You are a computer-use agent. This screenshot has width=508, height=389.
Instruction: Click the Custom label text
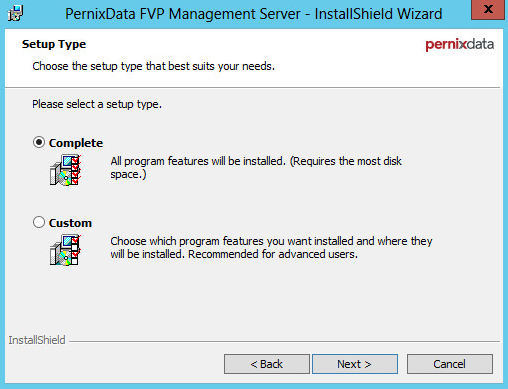point(70,223)
